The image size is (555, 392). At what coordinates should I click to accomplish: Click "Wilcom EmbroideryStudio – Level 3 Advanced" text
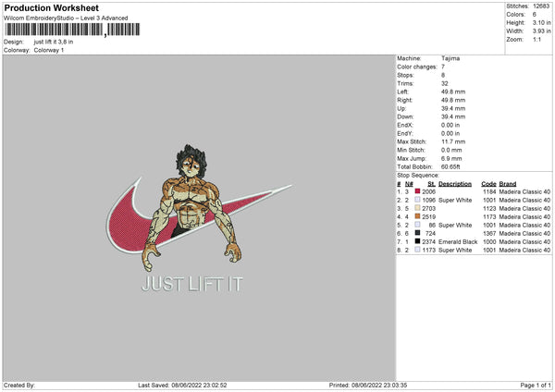click(66, 18)
